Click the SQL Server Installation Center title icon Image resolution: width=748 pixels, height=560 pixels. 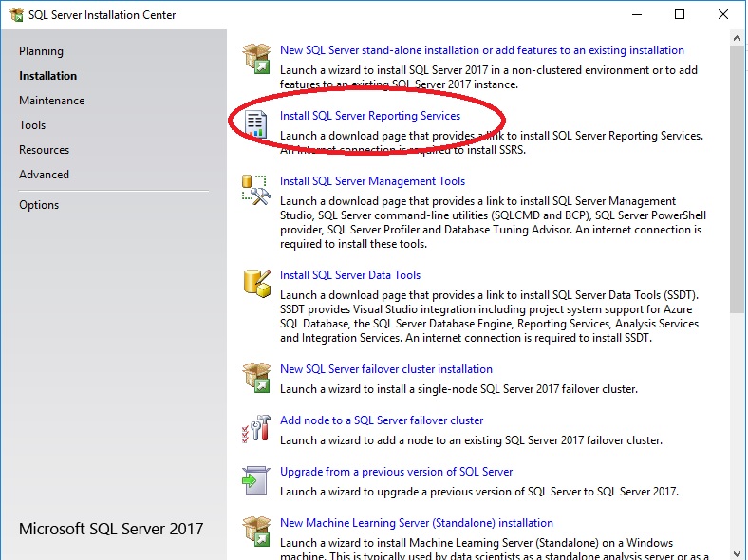click(16, 15)
